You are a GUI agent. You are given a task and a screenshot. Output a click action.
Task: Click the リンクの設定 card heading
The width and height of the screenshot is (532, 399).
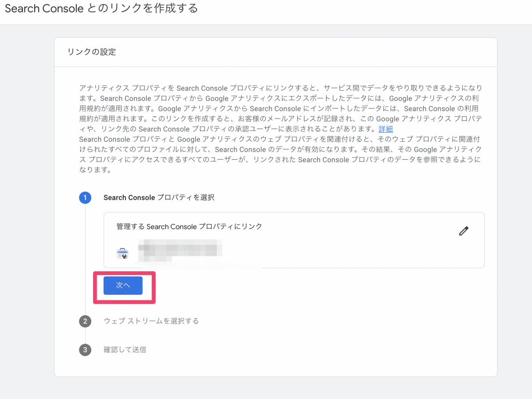point(92,52)
